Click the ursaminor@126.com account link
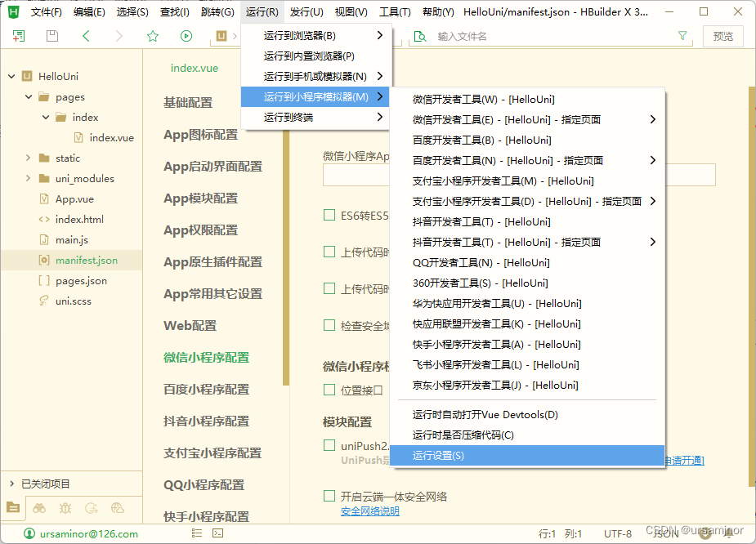Image resolution: width=756 pixels, height=544 pixels. (x=89, y=534)
